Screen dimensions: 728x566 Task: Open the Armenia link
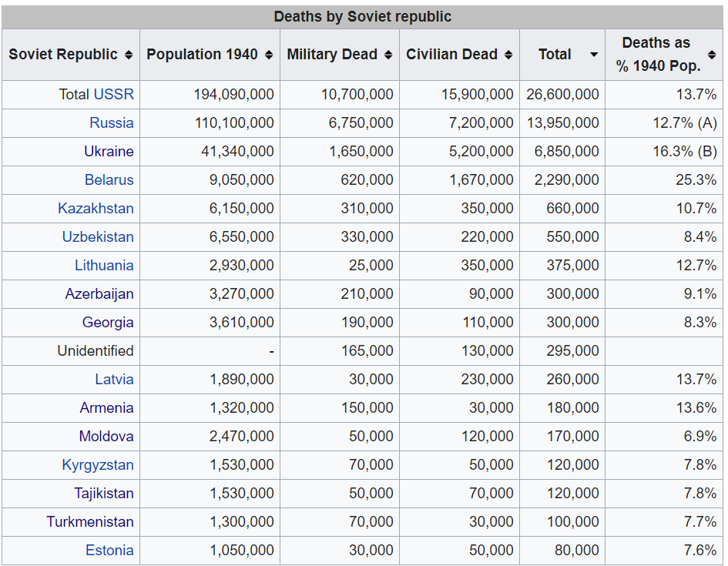click(x=106, y=407)
